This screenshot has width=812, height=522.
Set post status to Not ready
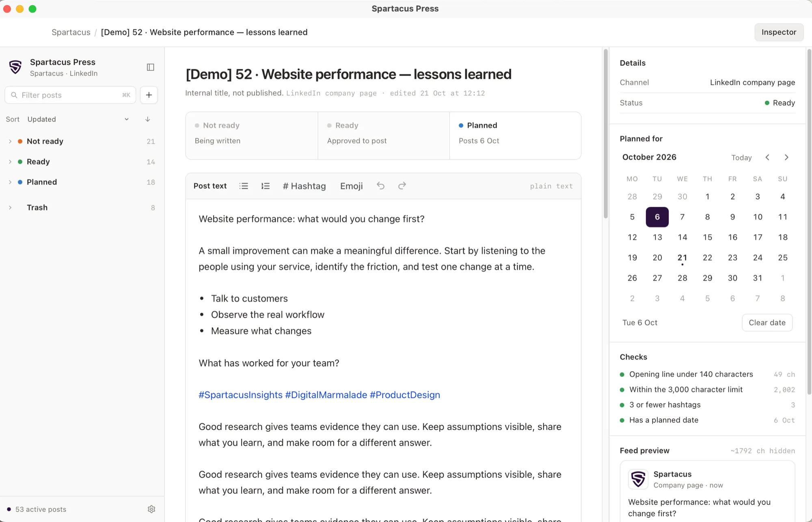point(252,136)
